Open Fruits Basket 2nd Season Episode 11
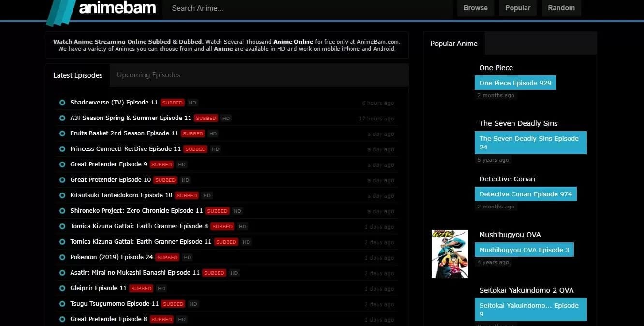The height and width of the screenshot is (326, 644). [x=124, y=133]
